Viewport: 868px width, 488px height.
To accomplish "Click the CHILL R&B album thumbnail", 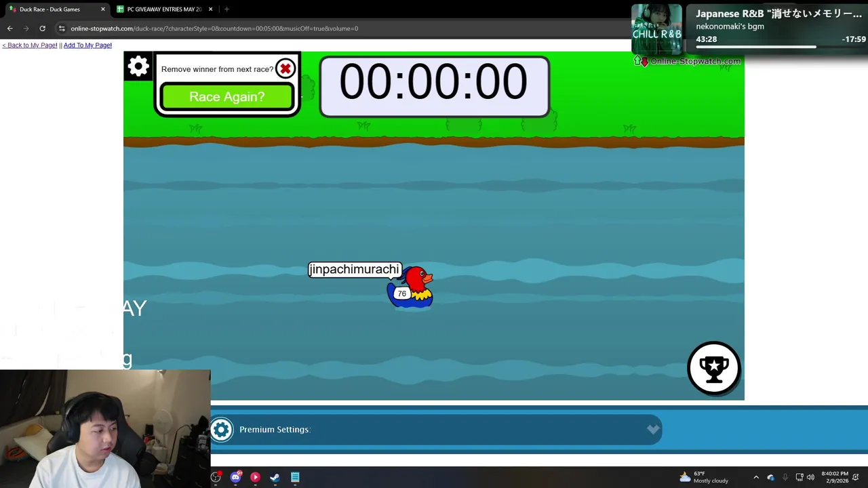I will (656, 29).
